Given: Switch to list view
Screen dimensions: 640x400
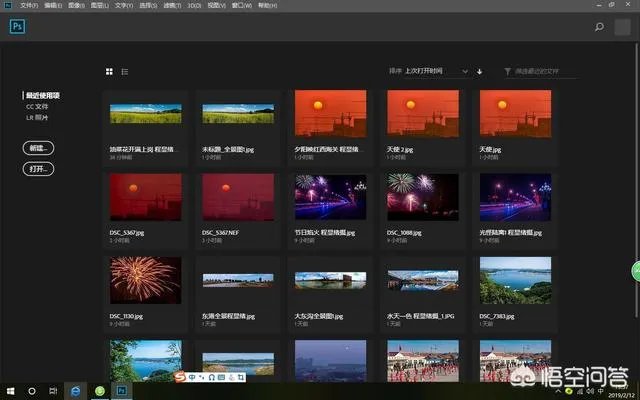Looking at the screenshot, I should (x=125, y=72).
